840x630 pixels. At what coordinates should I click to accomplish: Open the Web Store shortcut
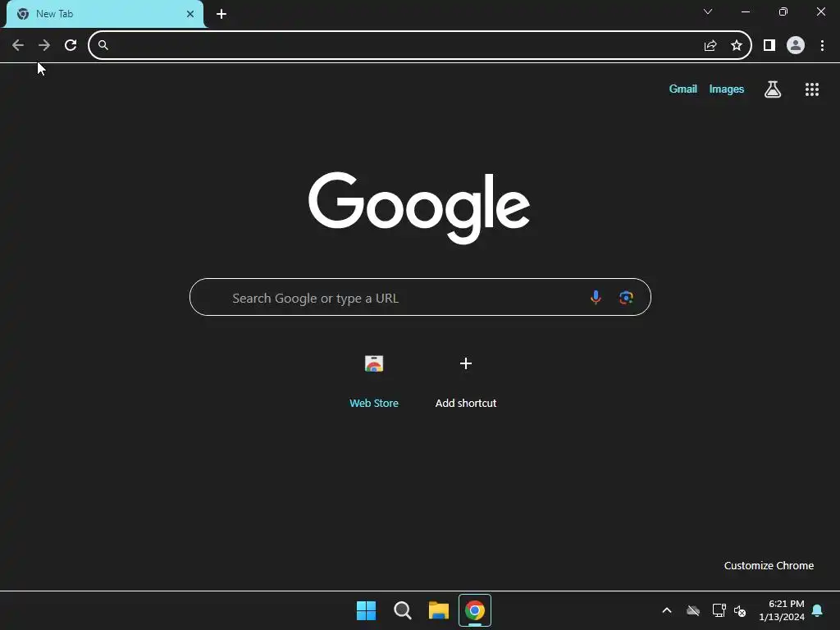374,381
